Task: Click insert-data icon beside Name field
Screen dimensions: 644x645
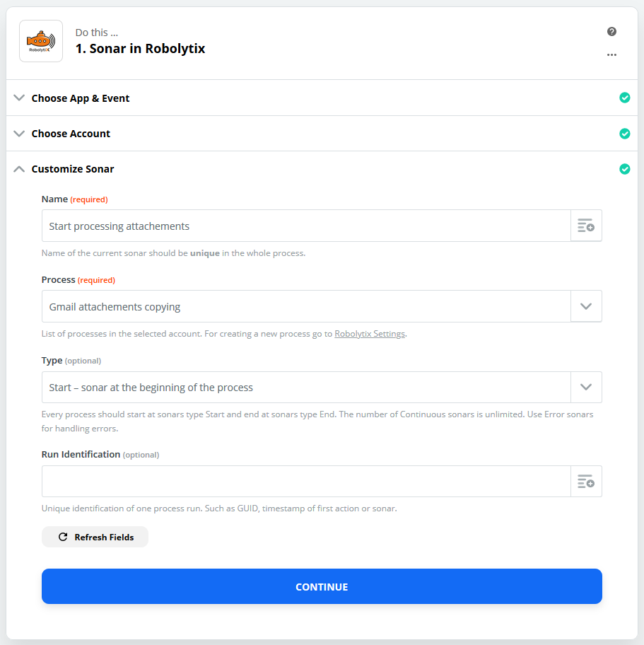Action: (x=586, y=226)
